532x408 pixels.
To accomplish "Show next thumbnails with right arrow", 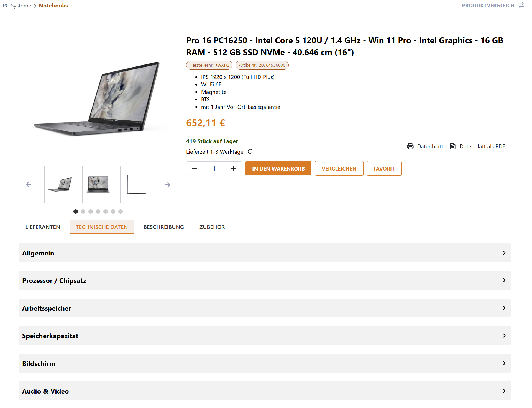I will click(x=168, y=185).
